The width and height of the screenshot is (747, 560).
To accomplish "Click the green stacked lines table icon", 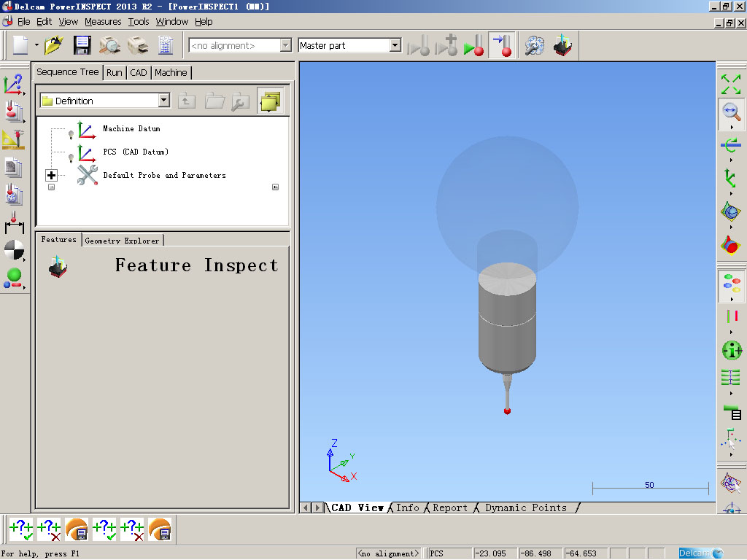I will click(731, 378).
